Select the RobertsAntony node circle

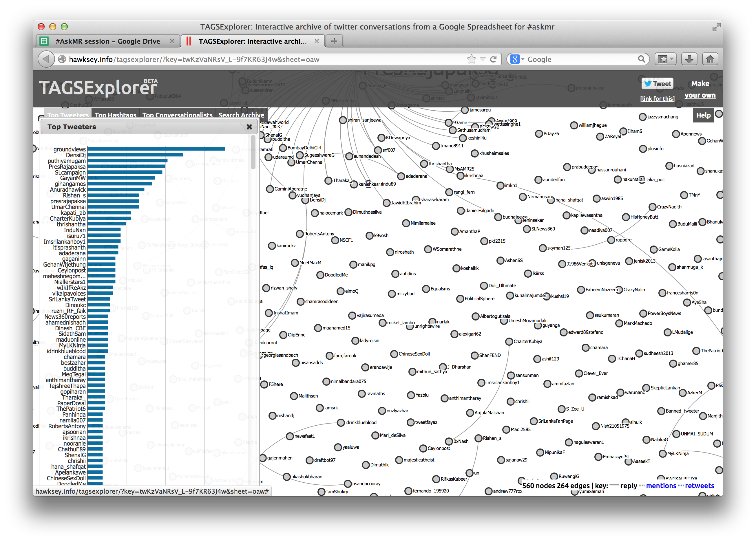coord(300,234)
